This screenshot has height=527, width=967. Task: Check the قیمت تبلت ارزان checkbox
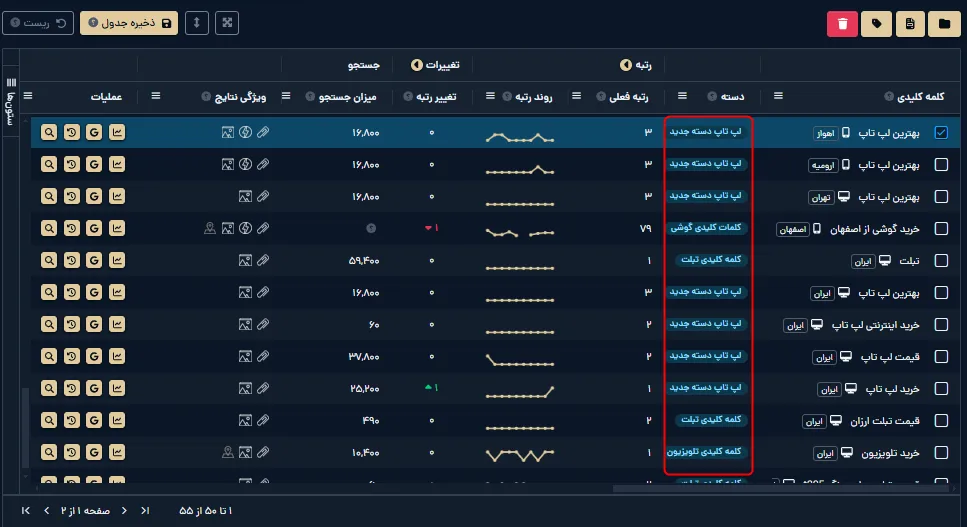click(941, 421)
